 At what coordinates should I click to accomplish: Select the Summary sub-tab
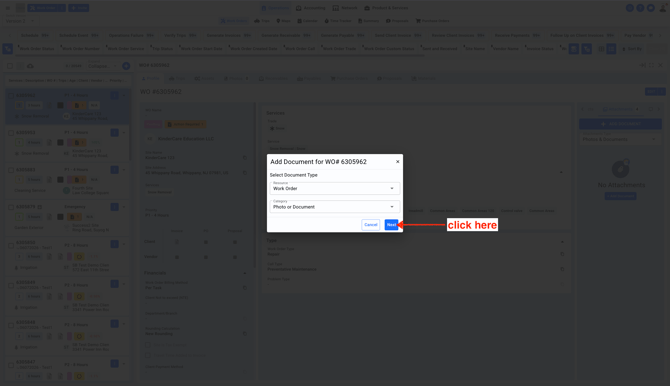pyautogui.click(x=368, y=21)
